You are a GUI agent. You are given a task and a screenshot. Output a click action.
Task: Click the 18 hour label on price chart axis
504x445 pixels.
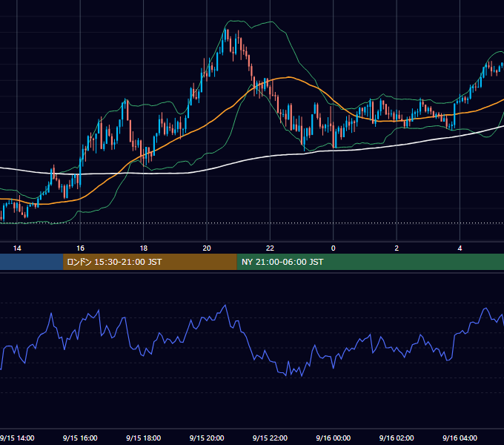point(144,248)
